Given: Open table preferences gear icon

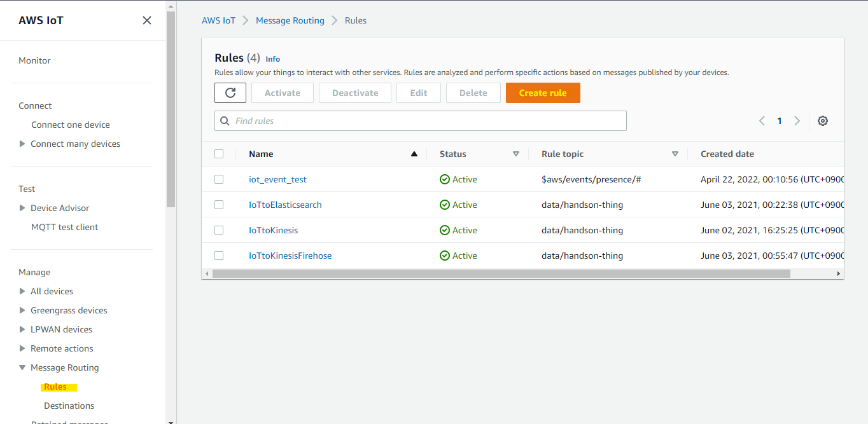Looking at the screenshot, I should [823, 121].
